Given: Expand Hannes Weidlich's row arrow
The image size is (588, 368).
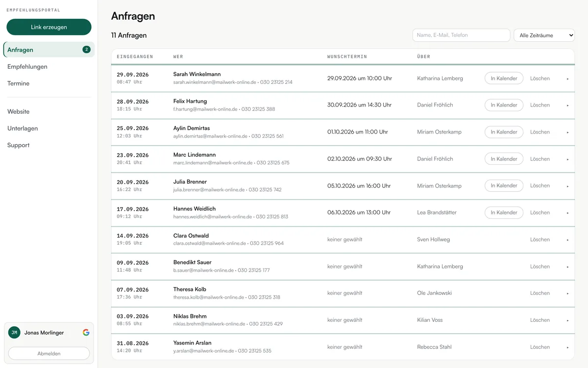Looking at the screenshot, I should 567,212.
